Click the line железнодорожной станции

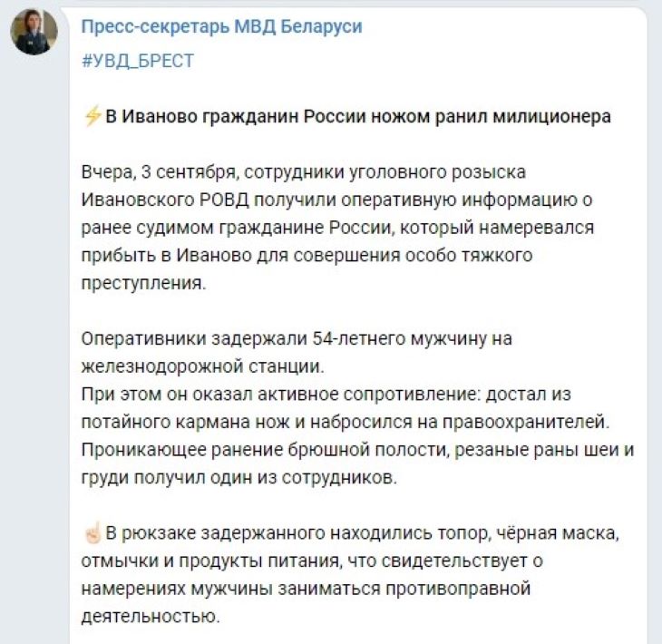pyautogui.click(x=201, y=366)
